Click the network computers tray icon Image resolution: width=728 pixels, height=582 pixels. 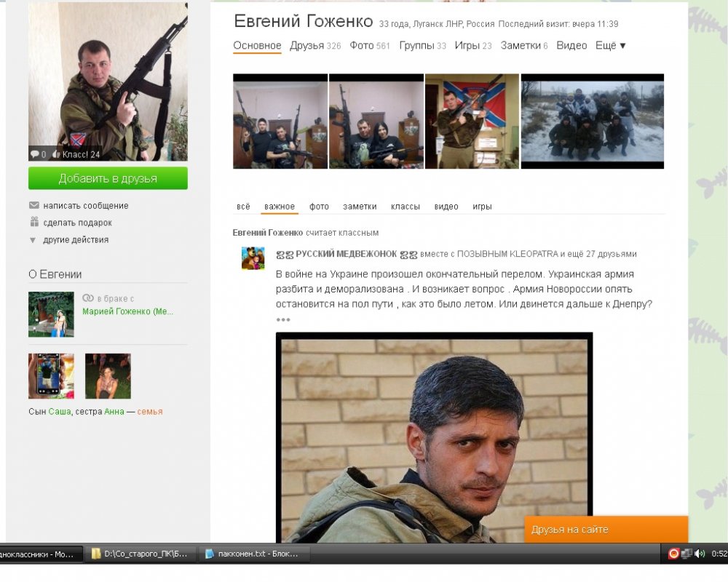point(687,553)
